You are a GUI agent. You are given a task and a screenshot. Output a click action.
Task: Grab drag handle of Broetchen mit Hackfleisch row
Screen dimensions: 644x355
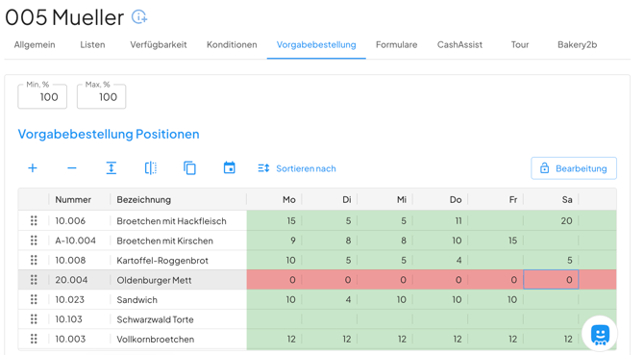pos(34,220)
